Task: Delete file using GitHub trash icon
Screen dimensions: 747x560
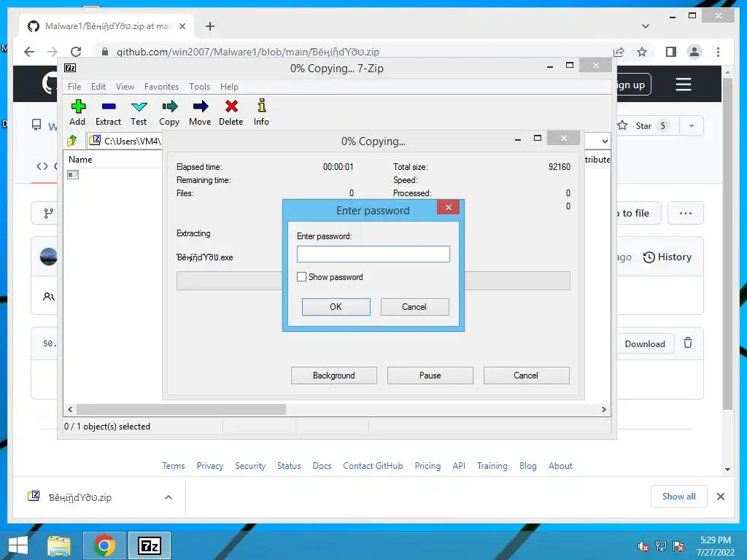Action: point(688,343)
